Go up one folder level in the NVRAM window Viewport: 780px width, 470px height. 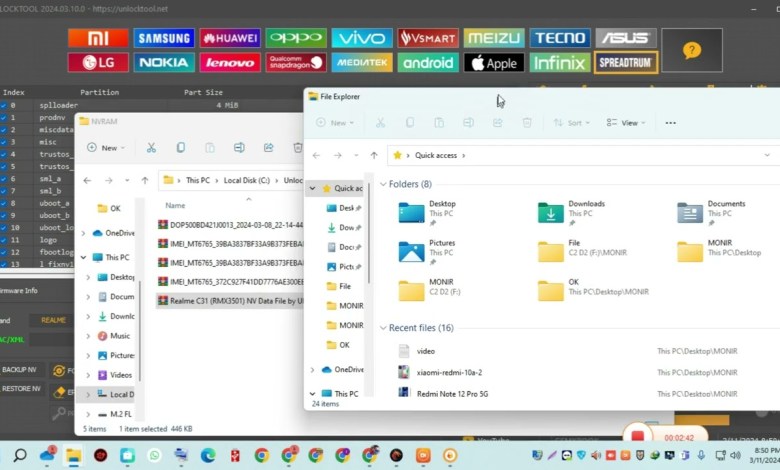145,181
